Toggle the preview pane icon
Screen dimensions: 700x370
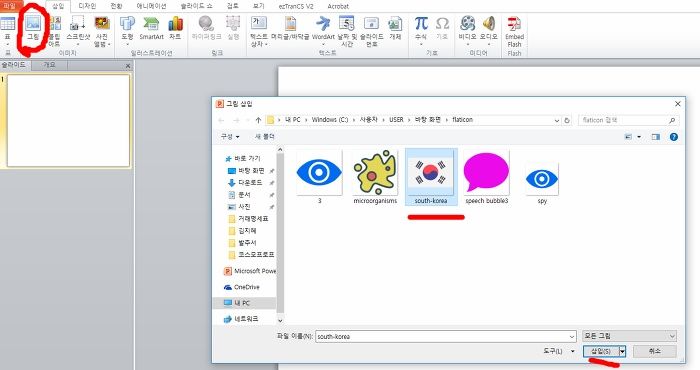655,137
